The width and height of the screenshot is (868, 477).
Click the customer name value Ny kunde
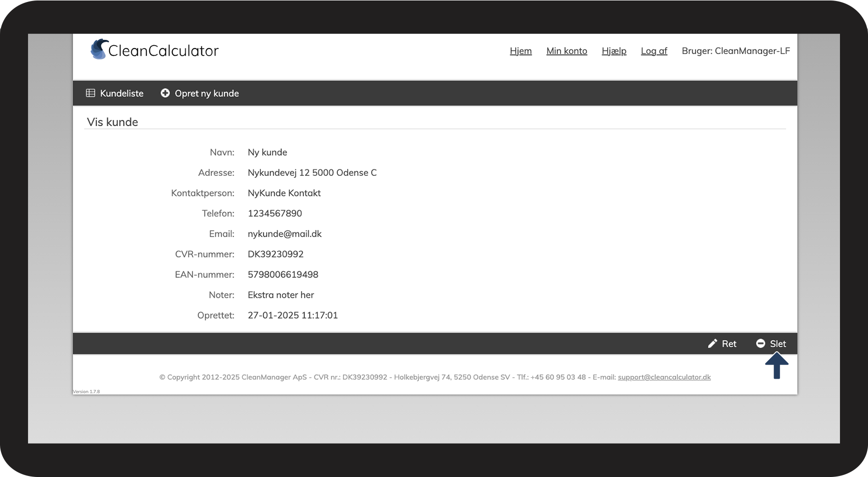click(x=267, y=152)
